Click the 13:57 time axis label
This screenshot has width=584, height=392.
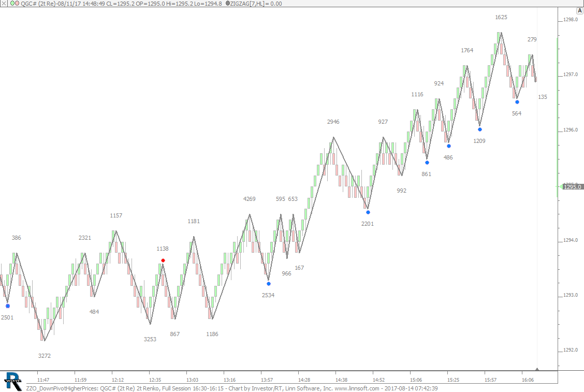(x=267, y=380)
